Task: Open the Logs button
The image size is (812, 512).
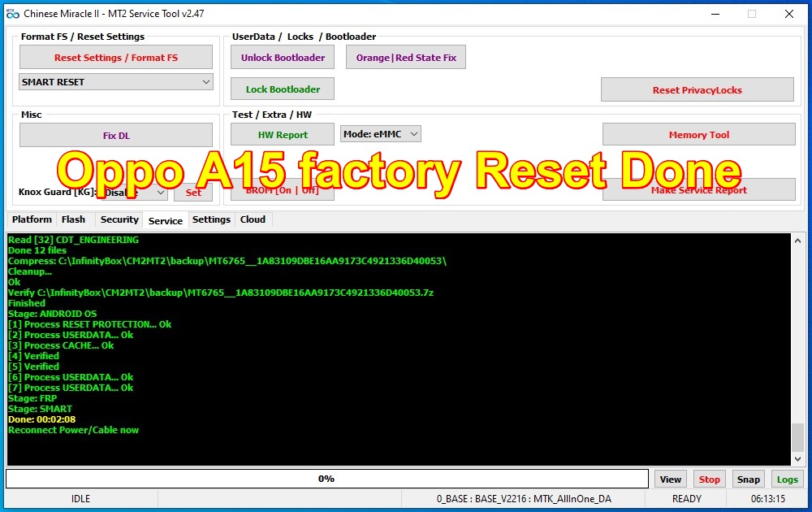Action: pos(787,479)
